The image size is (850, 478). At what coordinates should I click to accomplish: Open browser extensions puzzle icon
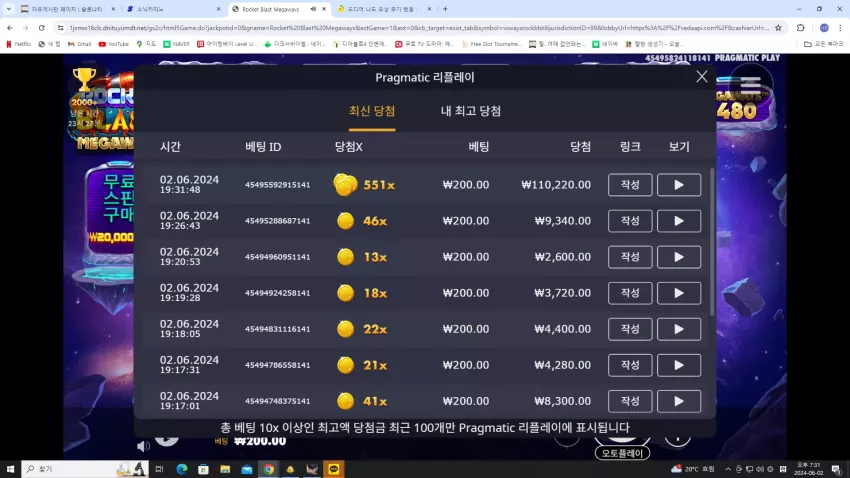[x=801, y=28]
